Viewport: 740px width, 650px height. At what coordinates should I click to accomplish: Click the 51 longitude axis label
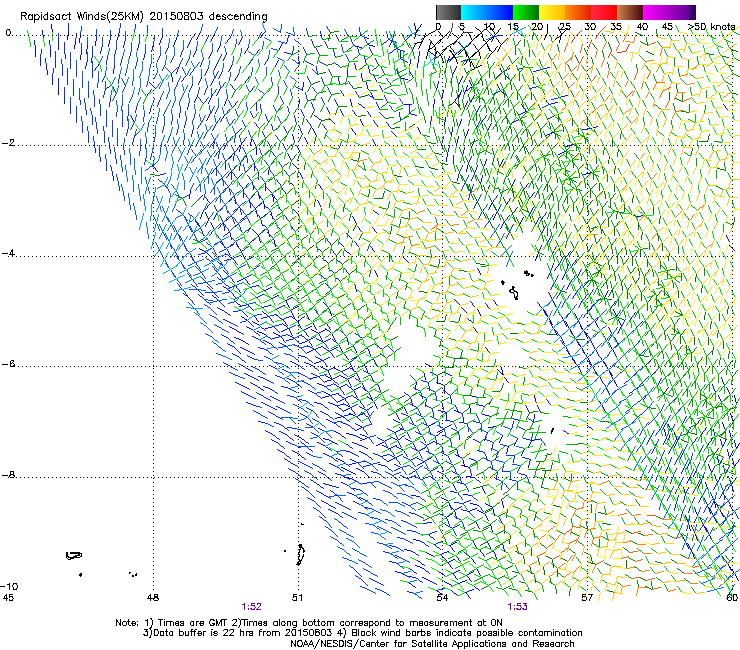pos(297,598)
